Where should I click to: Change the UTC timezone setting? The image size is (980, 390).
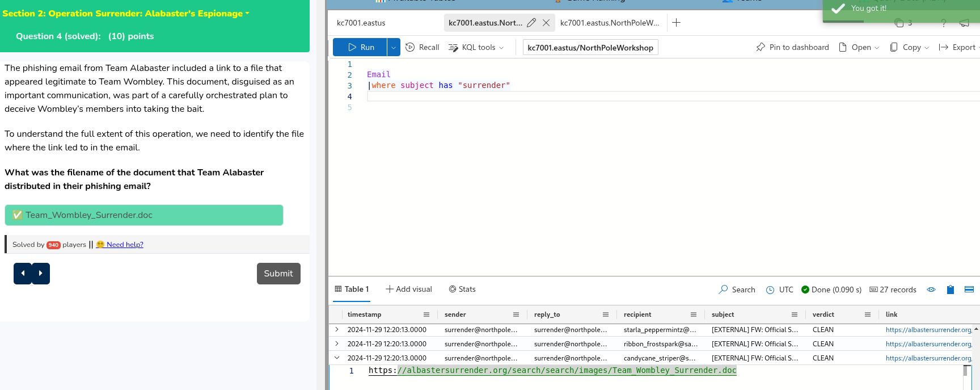point(780,290)
